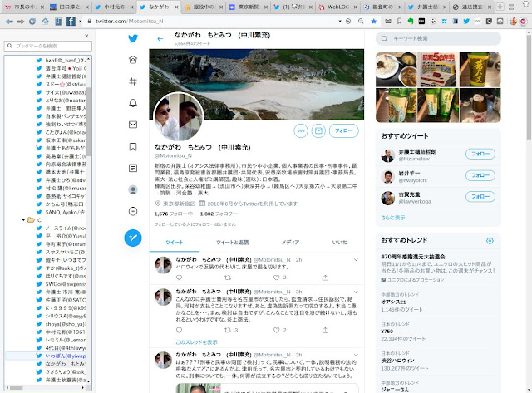The image size is (532, 393).
Task: Share the Halloween haircut tweet
Action: 325,278
